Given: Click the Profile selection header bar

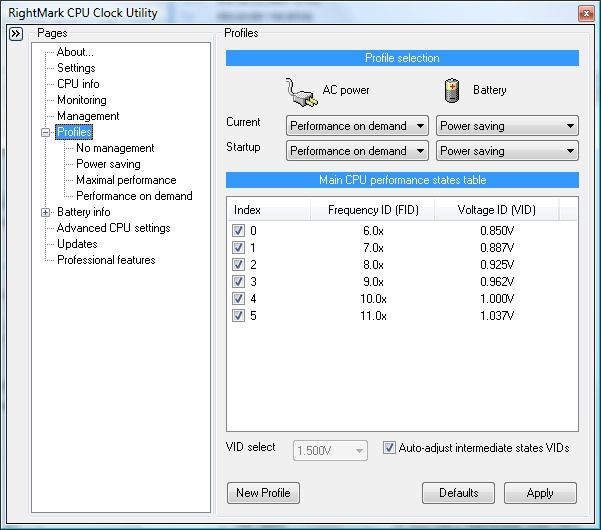Looking at the screenshot, I should [402, 58].
